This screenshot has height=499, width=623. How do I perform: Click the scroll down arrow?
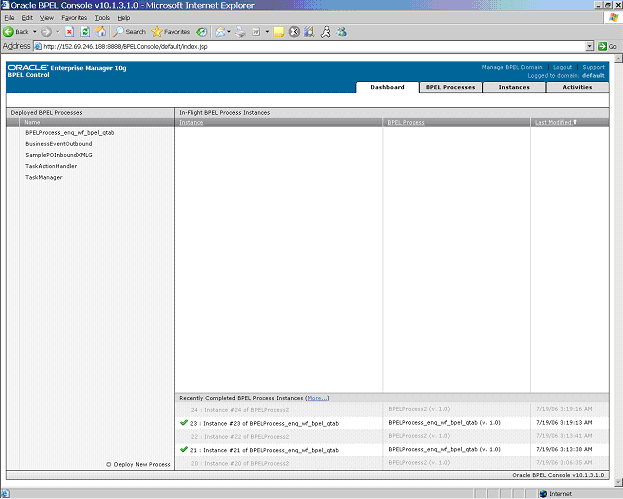(x=618, y=482)
